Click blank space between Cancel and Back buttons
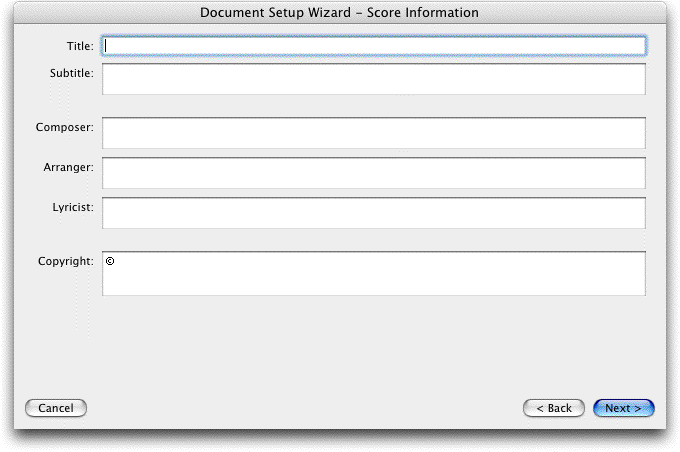Viewport: 680px width, 452px height. (x=304, y=408)
